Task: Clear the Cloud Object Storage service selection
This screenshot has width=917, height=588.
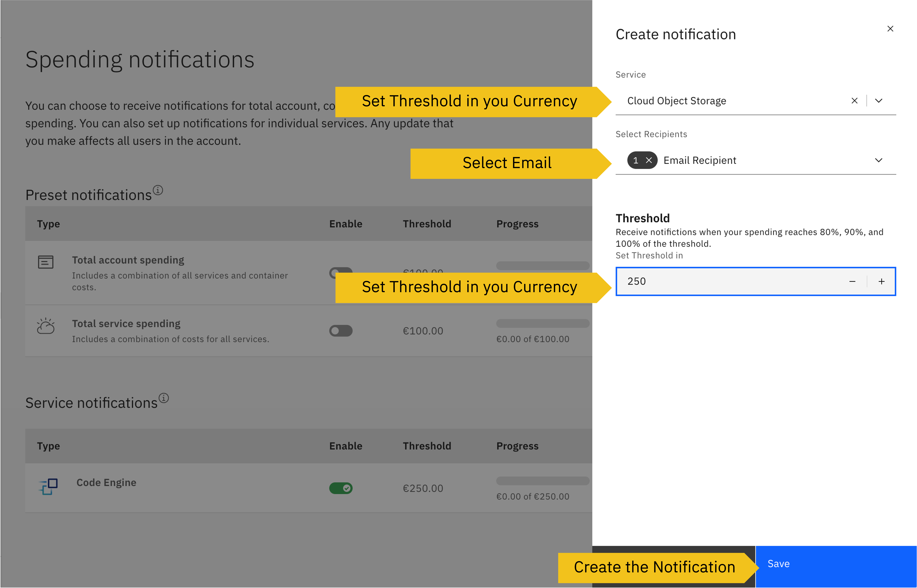Action: [x=854, y=100]
